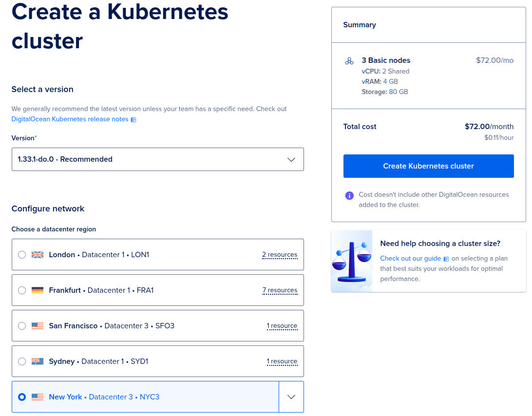Screen dimensions: 532x416
Task: Click the 3 Basic nodes text
Action: [x=386, y=60]
